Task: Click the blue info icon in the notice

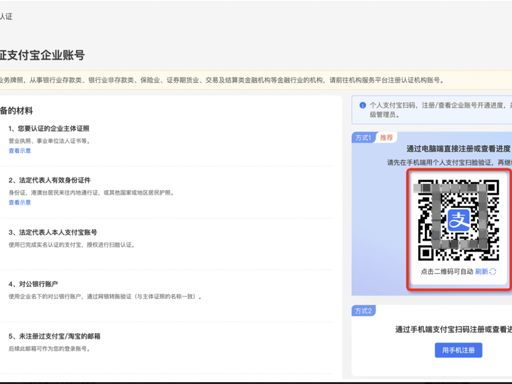Action: point(363,105)
